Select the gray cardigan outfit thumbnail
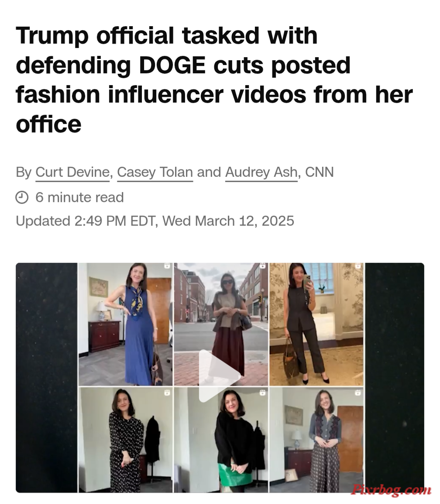The image size is (440, 504). 316,440
